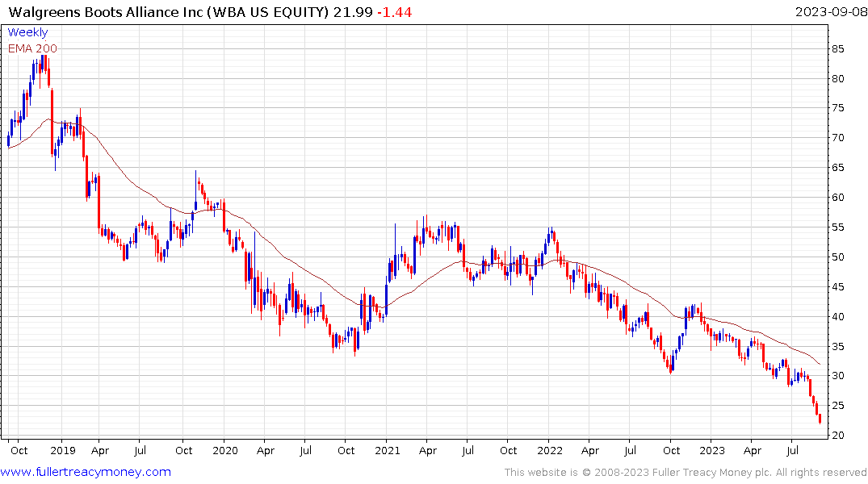The image size is (868, 484).
Task: Click the 75 price axis label
Action: tap(837, 108)
